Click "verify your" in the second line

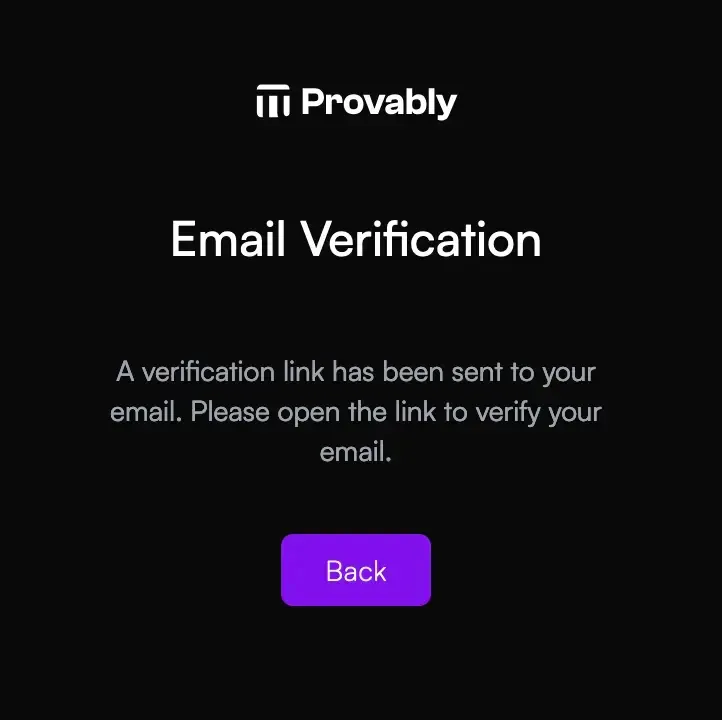click(538, 412)
